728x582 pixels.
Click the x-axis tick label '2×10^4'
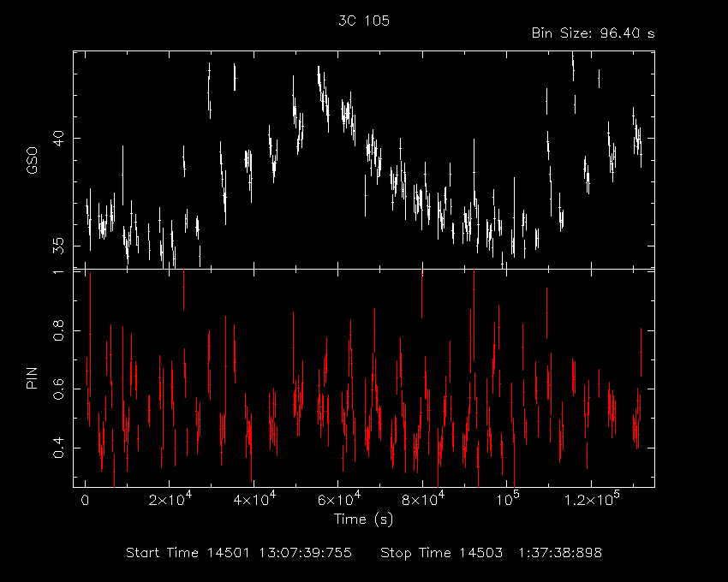170,498
